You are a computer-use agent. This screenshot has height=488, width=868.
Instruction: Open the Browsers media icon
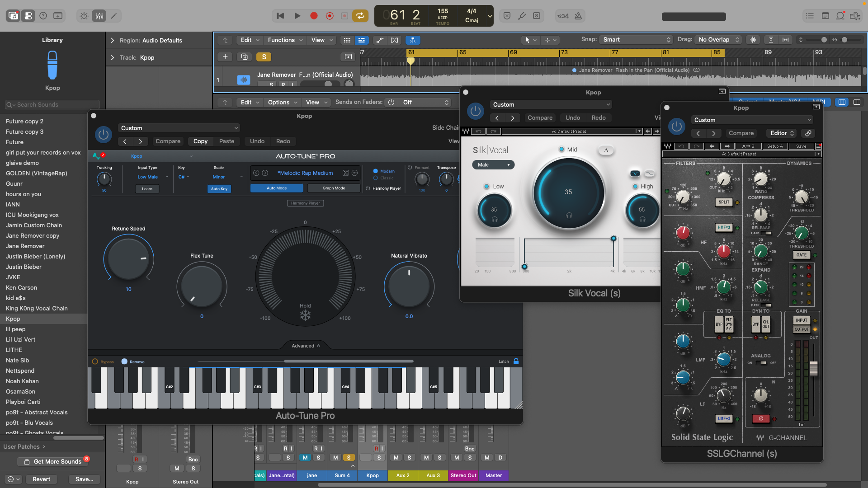click(x=855, y=16)
